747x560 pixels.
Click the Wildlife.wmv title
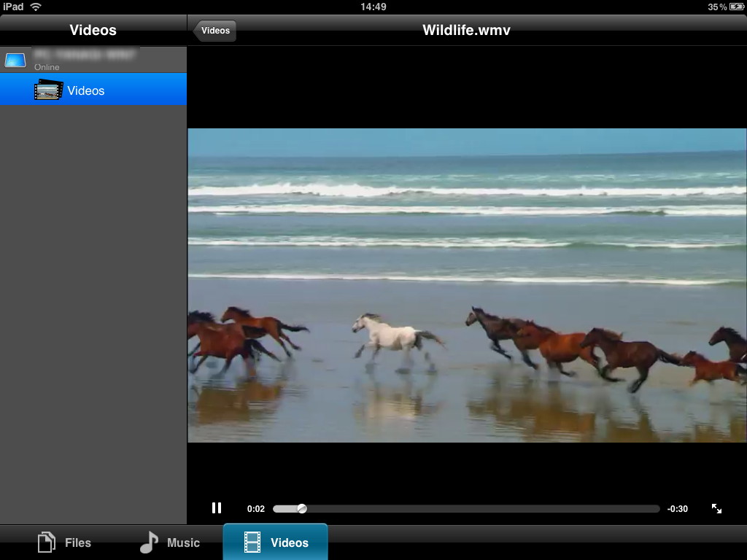tap(466, 30)
